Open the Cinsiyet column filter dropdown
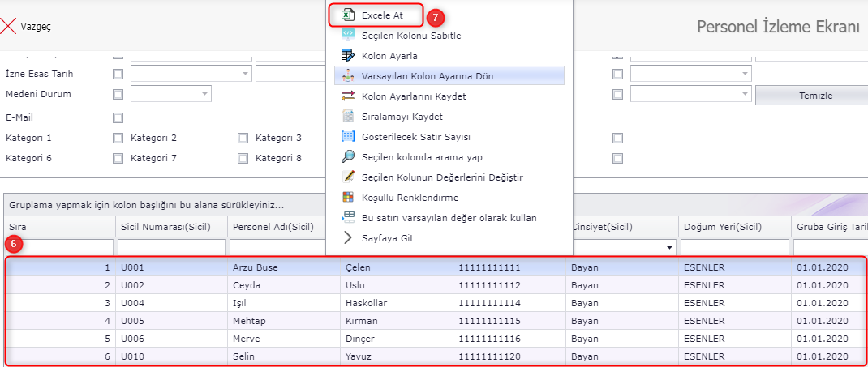Screen dimensions: 868x367 pyautogui.click(x=669, y=246)
